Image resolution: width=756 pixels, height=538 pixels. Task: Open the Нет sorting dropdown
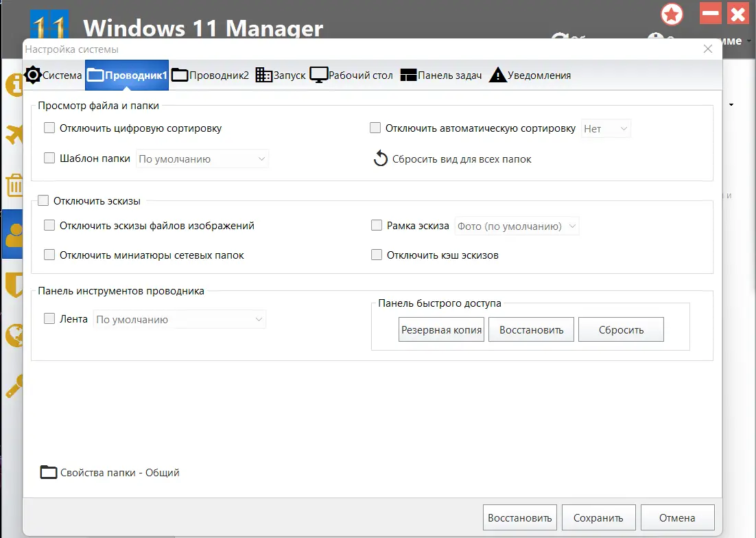(606, 129)
